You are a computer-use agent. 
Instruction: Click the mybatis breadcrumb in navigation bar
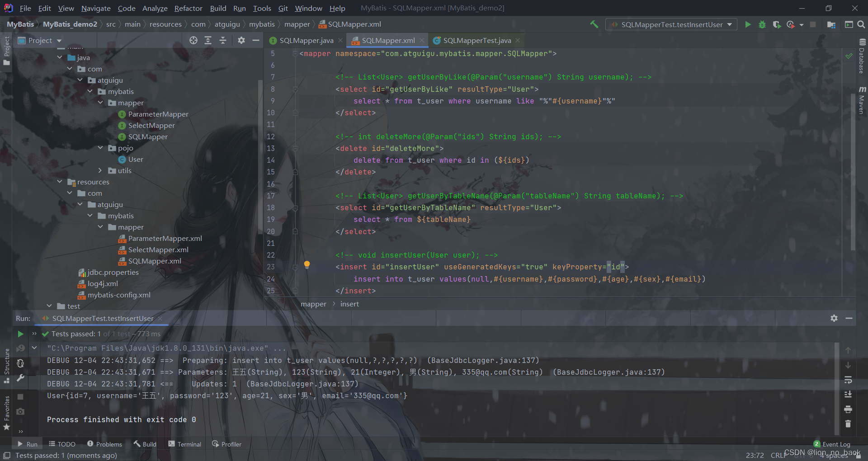click(x=262, y=24)
